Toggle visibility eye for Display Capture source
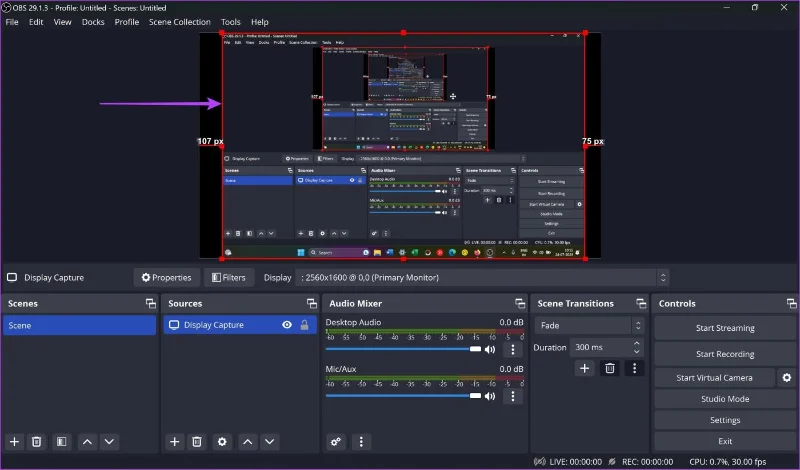 [287, 325]
